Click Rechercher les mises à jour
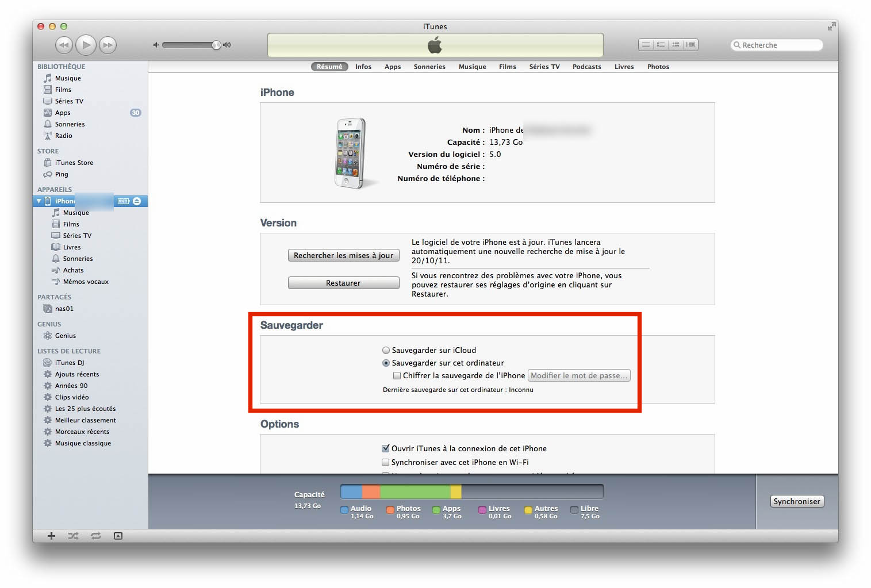 tap(343, 255)
